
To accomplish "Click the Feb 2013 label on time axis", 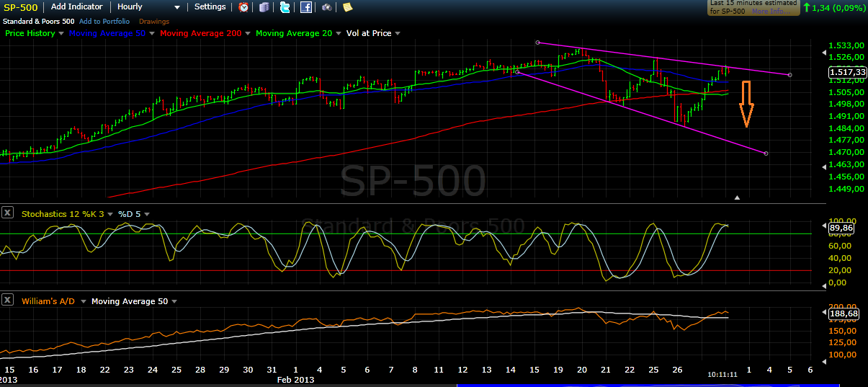I will pos(297,379).
